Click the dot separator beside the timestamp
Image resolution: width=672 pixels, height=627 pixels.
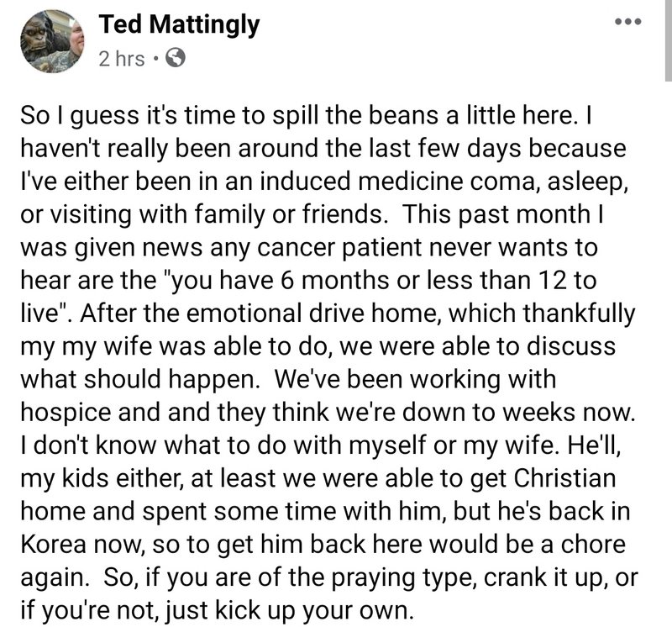[x=155, y=58]
